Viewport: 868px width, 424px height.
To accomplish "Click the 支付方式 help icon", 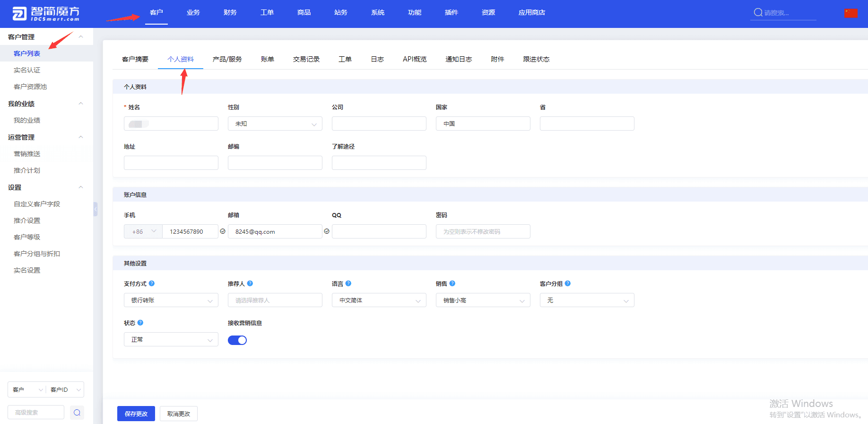I will click(x=152, y=283).
